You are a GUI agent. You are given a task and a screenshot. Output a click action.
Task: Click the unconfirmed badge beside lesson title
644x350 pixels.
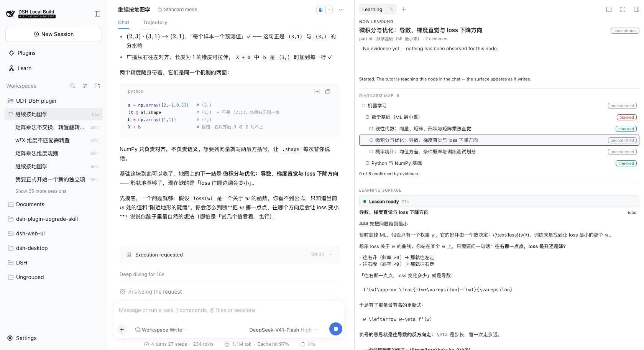[x=625, y=31]
